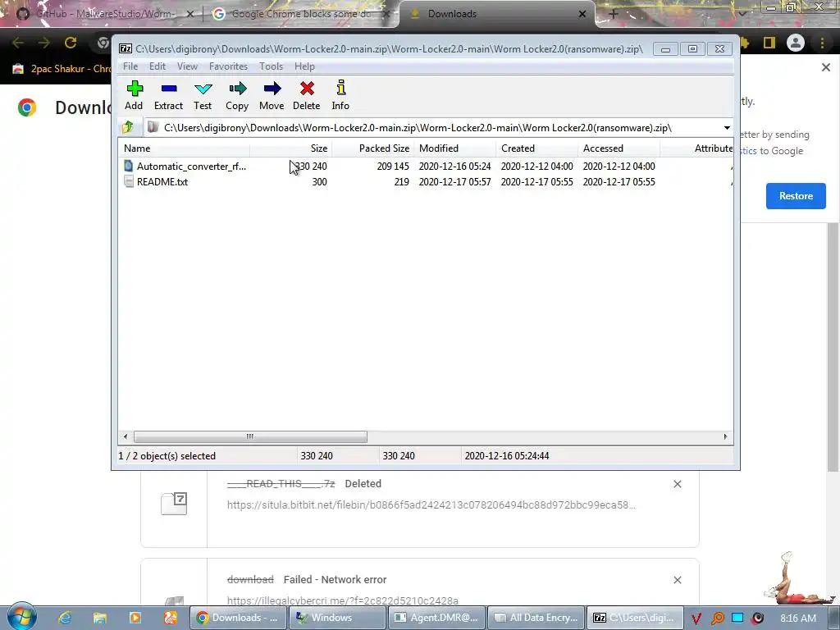840x630 pixels.
Task: Click Chrome back arrow
Action: coord(17,43)
